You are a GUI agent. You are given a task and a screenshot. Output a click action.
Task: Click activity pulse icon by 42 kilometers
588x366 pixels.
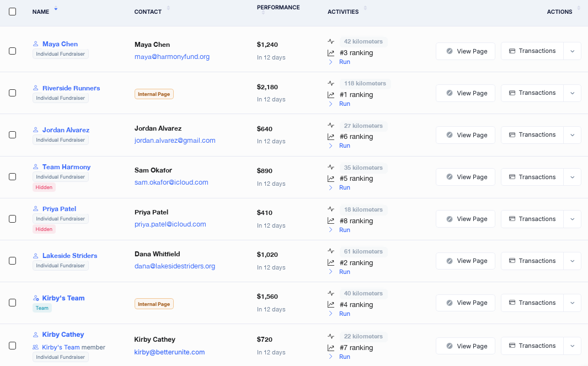(331, 41)
